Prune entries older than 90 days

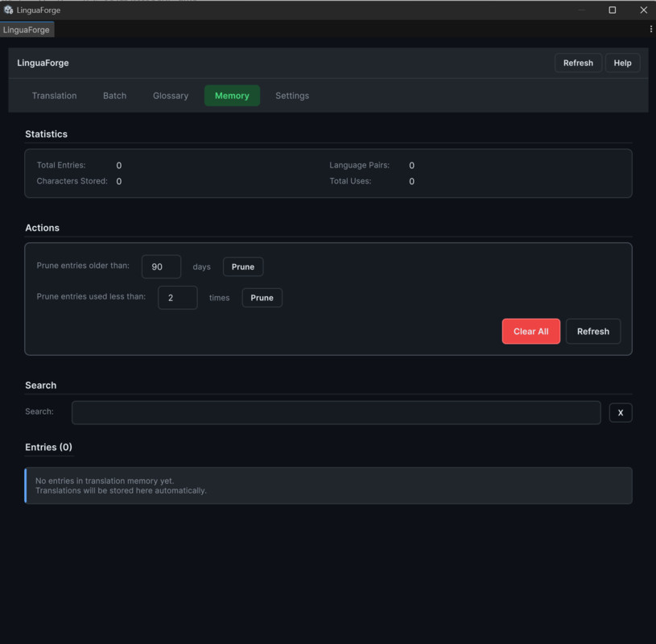[x=243, y=266]
